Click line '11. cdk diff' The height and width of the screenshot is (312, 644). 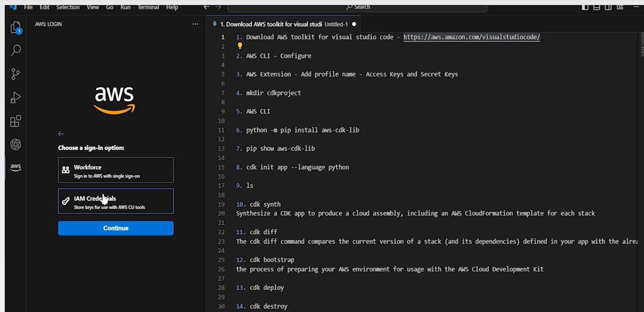pyautogui.click(x=257, y=232)
